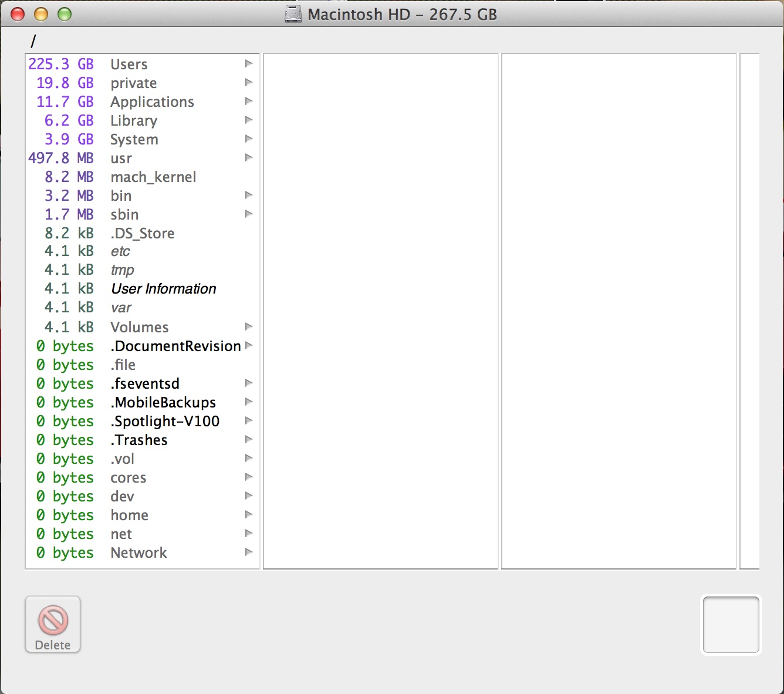The image size is (784, 694).
Task: Select the .DS_Store file entry
Action: coord(143,233)
